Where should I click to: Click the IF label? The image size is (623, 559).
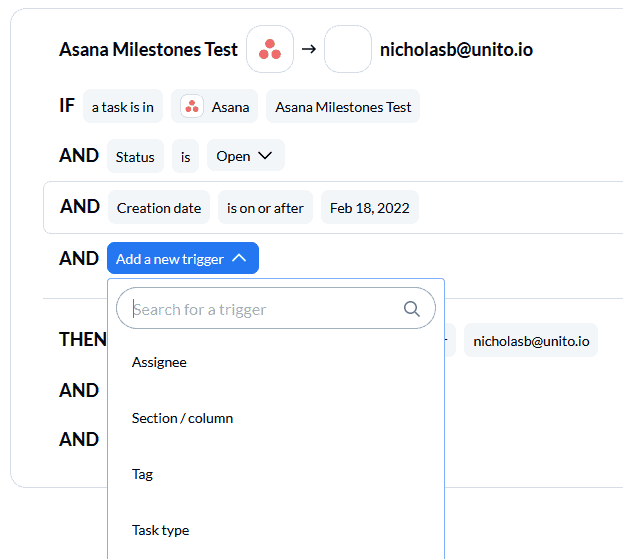coord(67,106)
